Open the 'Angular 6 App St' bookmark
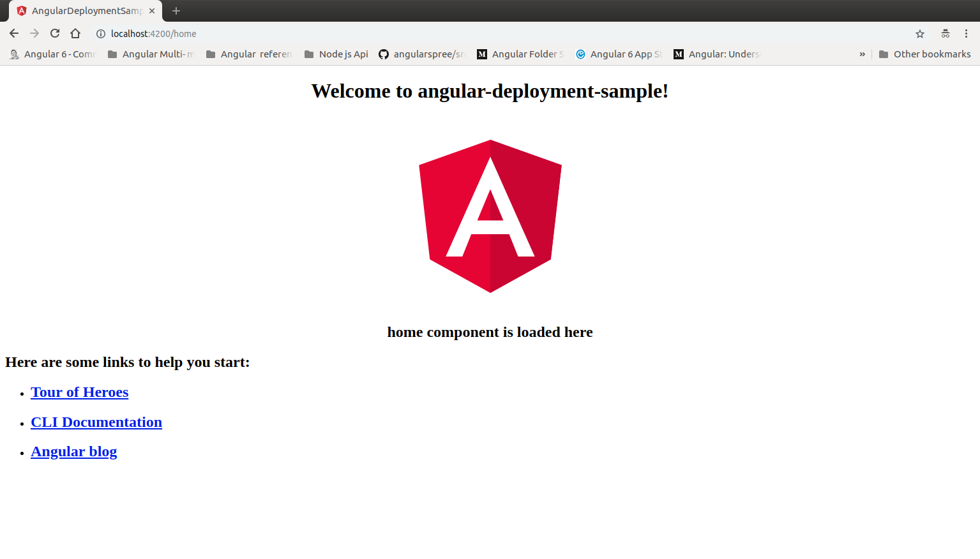This screenshot has width=980, height=559. click(619, 54)
